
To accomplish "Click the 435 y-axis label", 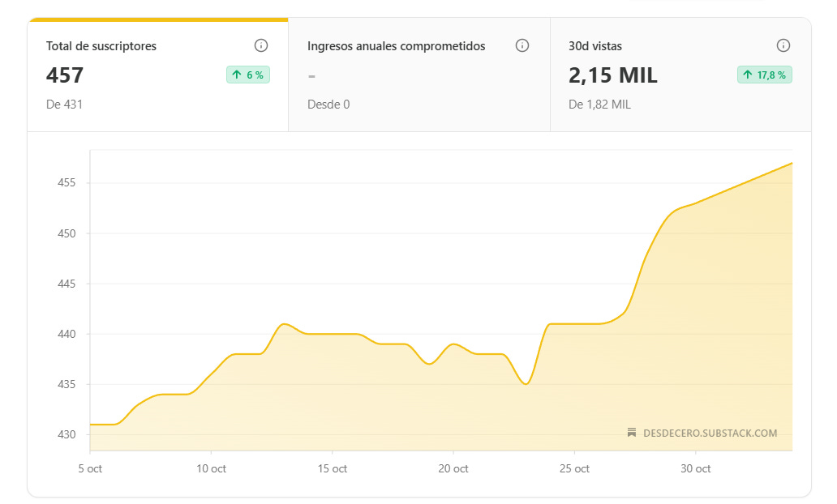I will (x=67, y=385).
